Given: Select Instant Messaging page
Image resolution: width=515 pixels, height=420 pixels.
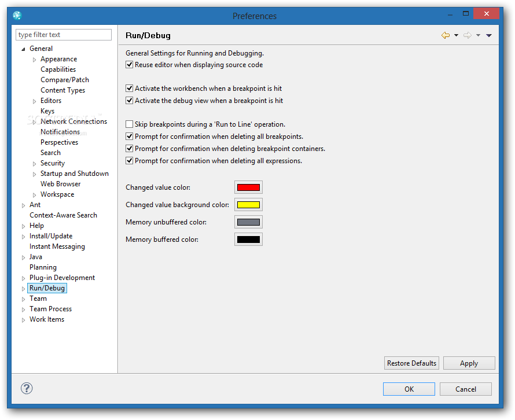Looking at the screenshot, I should pos(57,246).
